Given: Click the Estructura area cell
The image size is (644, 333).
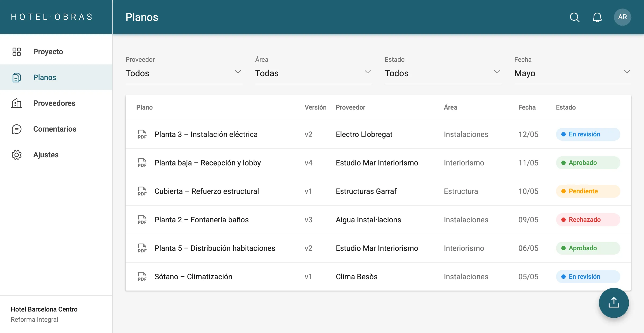Looking at the screenshot, I should [x=461, y=191].
